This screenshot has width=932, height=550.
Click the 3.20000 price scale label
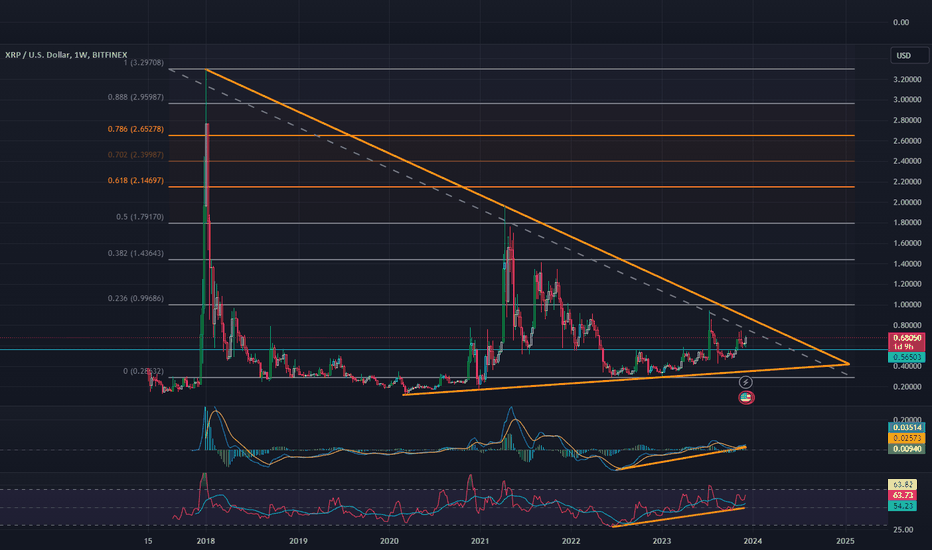pyautogui.click(x=907, y=79)
